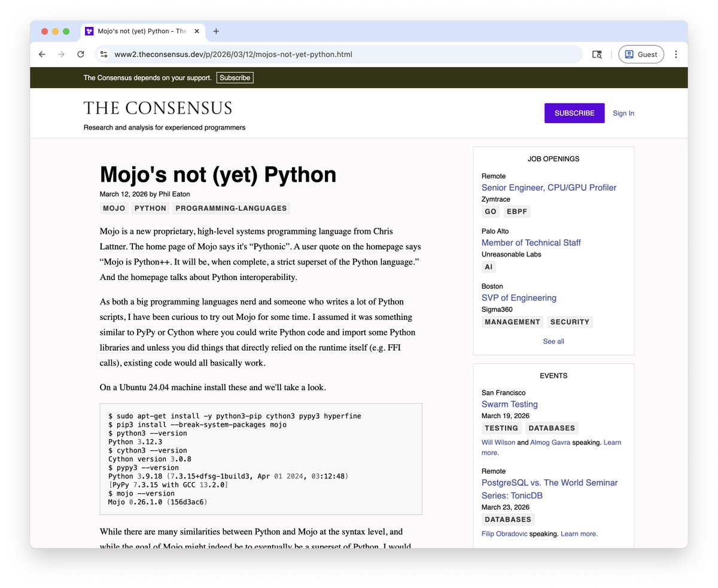Viewport: 718px width, 588px height.
Task: Open Almog Gavra speaker link
Action: (x=550, y=443)
